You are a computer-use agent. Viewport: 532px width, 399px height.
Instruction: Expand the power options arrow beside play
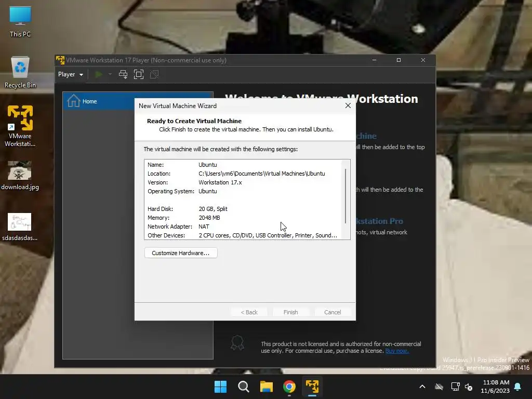pyautogui.click(x=110, y=74)
